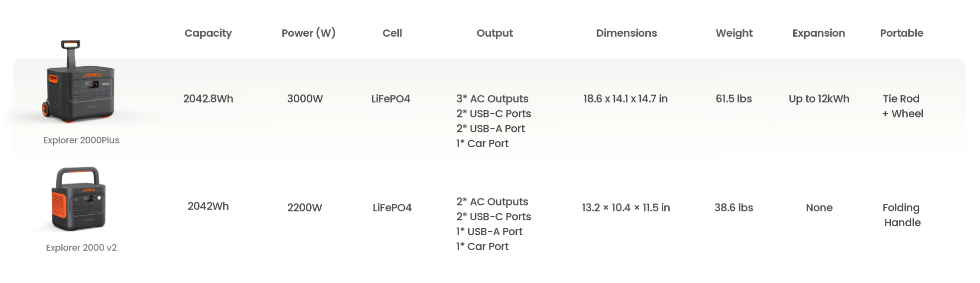Screen dimensions: 980x283
Task: Click the 38.6 lbs weight value
Action: click(734, 208)
